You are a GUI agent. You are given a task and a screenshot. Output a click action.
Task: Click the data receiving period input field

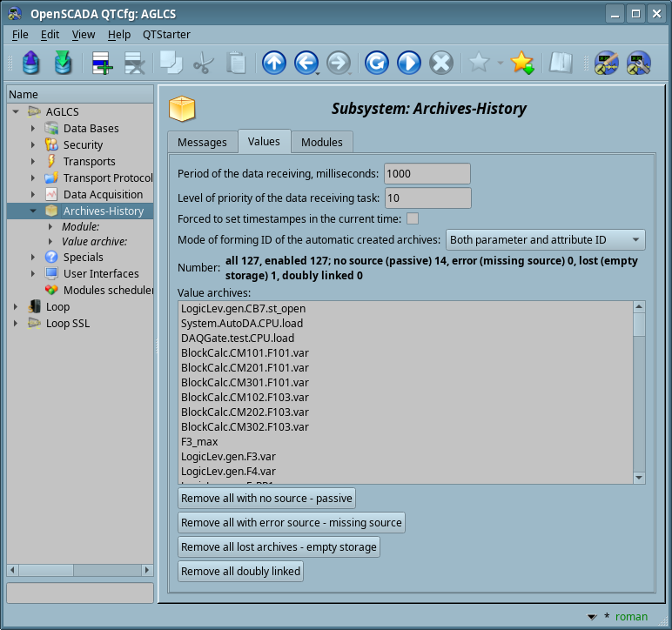[427, 174]
